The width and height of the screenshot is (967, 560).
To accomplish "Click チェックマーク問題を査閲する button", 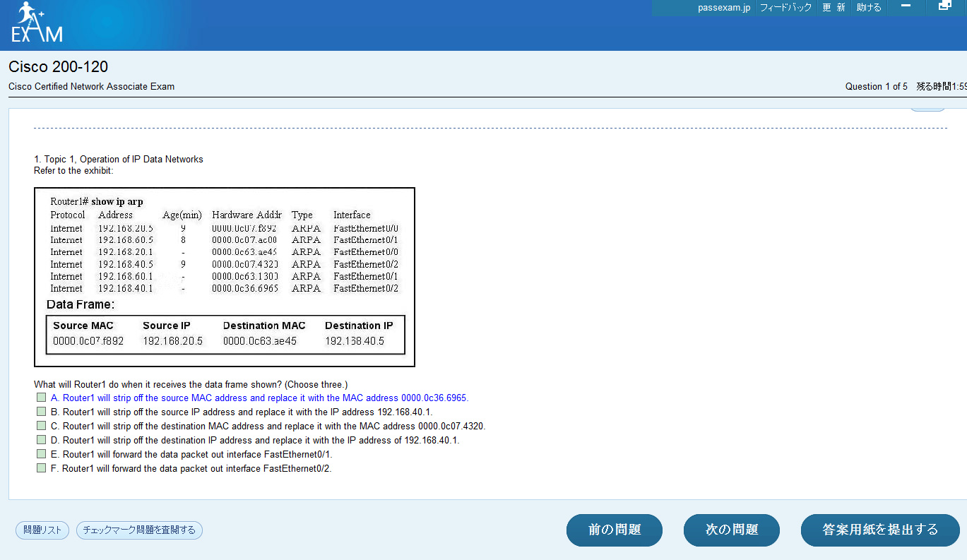I will (139, 530).
